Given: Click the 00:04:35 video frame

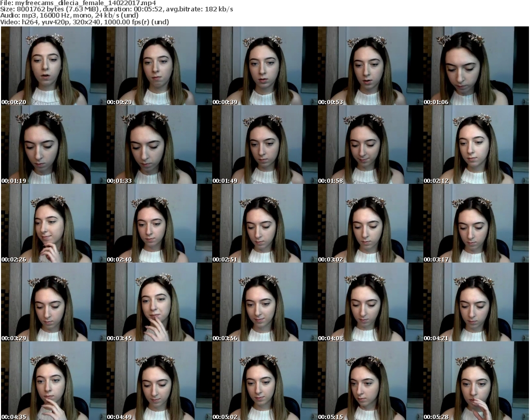Looking at the screenshot, I should click(x=54, y=381).
